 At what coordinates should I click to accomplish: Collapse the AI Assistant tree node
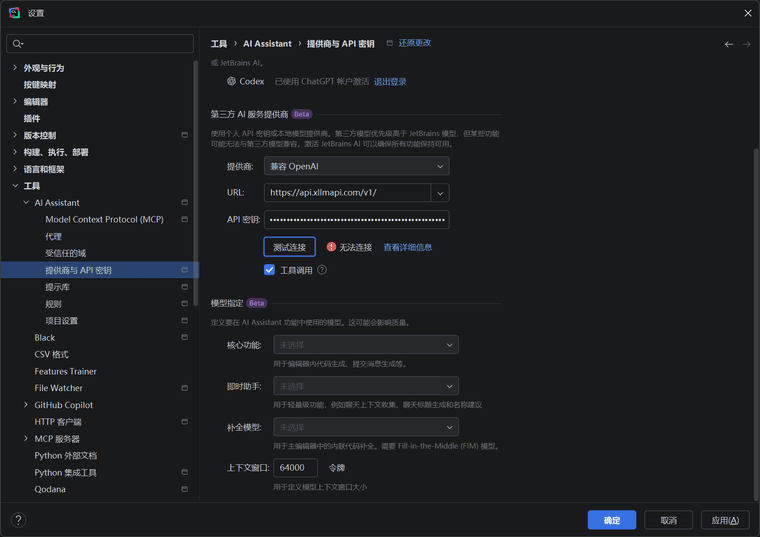click(x=26, y=203)
